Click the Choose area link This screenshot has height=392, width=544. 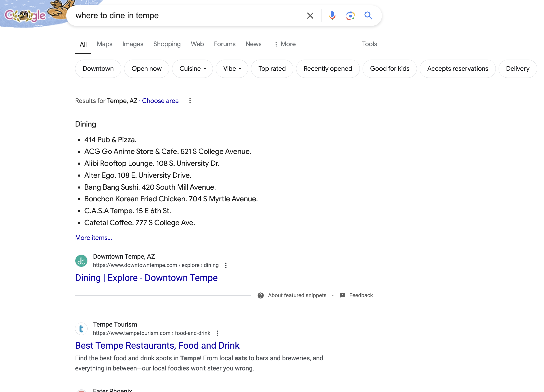(160, 101)
